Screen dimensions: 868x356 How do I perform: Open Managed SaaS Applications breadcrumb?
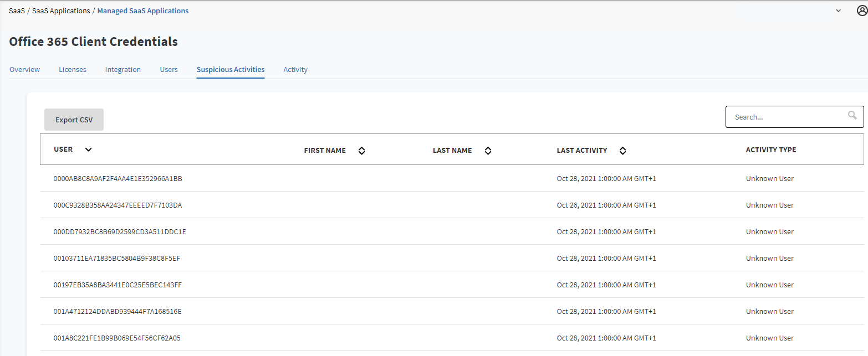pos(143,11)
